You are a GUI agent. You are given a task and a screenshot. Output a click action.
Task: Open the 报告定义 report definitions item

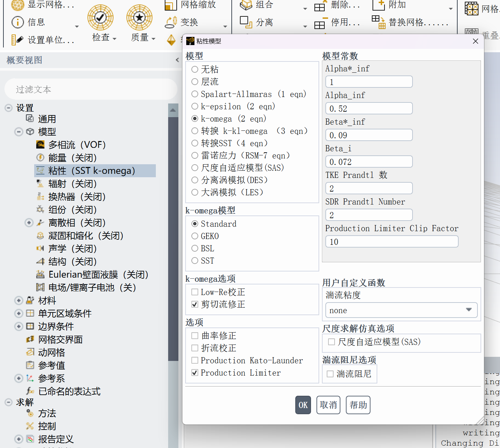[x=56, y=439]
